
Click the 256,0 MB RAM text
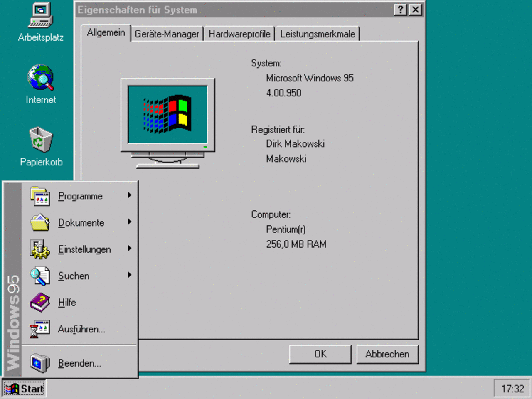296,244
